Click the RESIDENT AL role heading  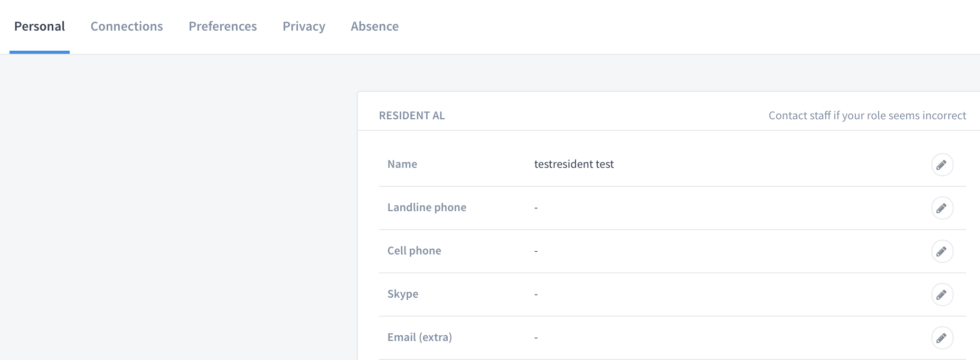coord(412,116)
